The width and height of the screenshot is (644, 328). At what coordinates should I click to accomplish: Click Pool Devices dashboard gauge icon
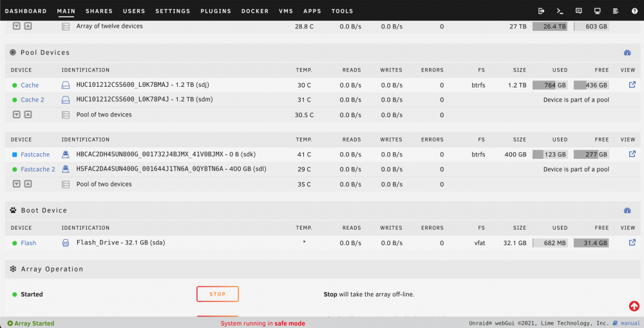pyautogui.click(x=627, y=53)
